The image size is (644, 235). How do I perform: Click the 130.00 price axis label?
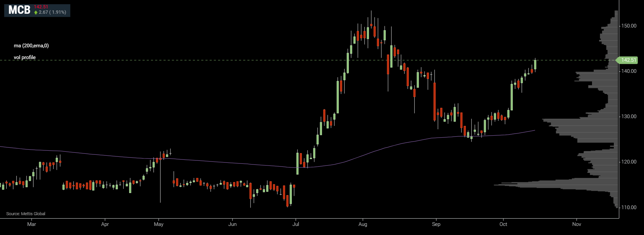coord(629,116)
